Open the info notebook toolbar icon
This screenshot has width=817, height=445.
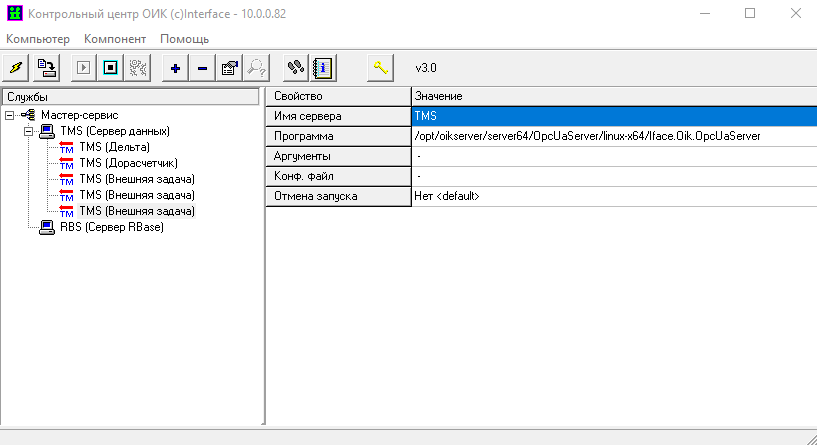pos(322,68)
